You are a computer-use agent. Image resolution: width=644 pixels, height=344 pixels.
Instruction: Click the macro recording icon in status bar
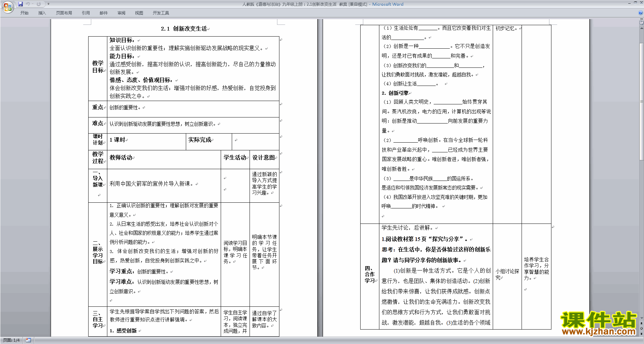point(28,340)
